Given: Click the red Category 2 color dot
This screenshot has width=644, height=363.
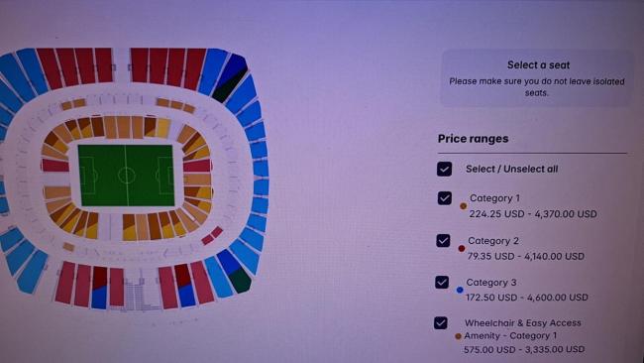Looking at the screenshot, I should pos(462,248).
